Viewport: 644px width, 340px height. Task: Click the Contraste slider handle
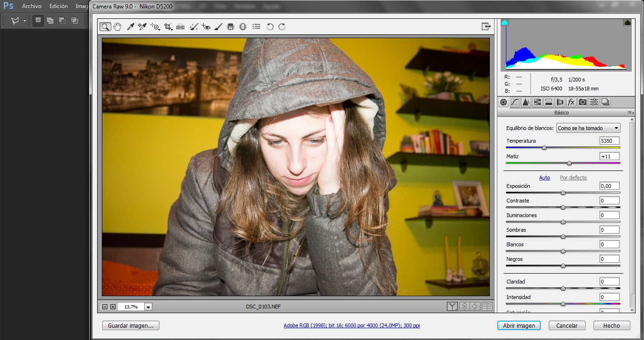click(x=563, y=207)
